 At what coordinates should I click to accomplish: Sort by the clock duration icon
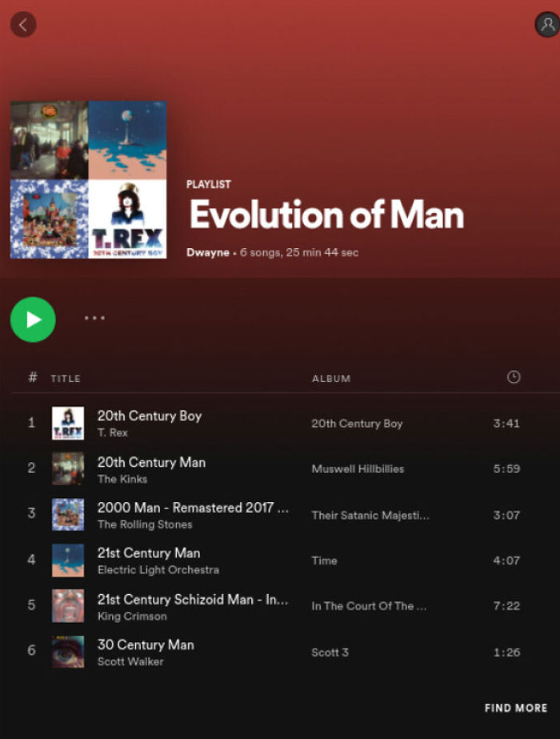[x=514, y=377]
